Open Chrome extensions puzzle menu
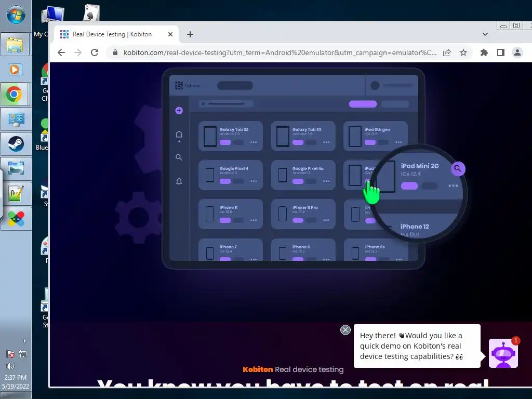 (x=484, y=52)
